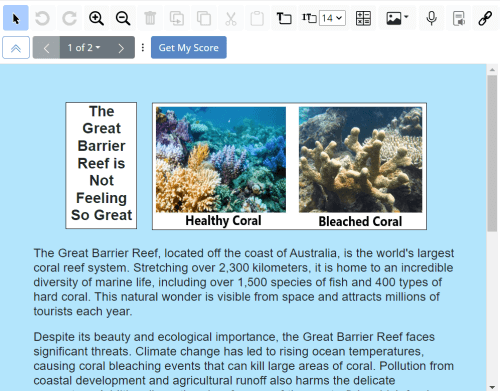500x391 pixels.
Task: Click the scissors cut icon
Action: [x=230, y=18]
